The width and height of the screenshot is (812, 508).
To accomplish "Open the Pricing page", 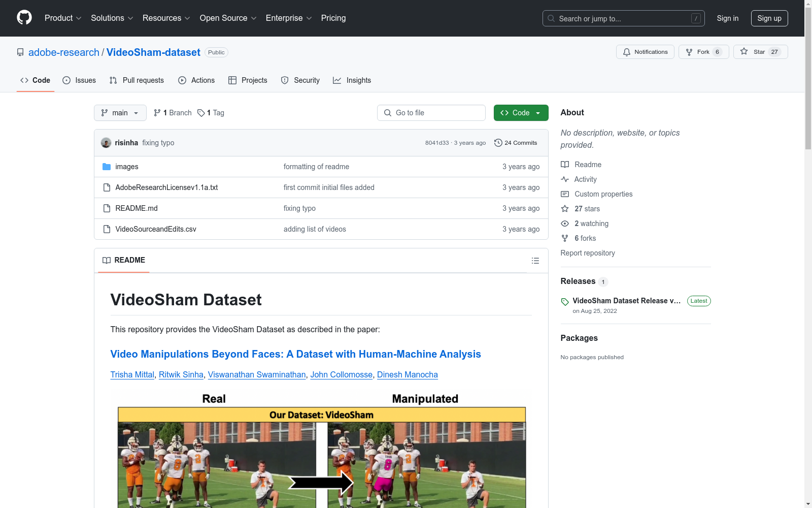I will click(333, 18).
